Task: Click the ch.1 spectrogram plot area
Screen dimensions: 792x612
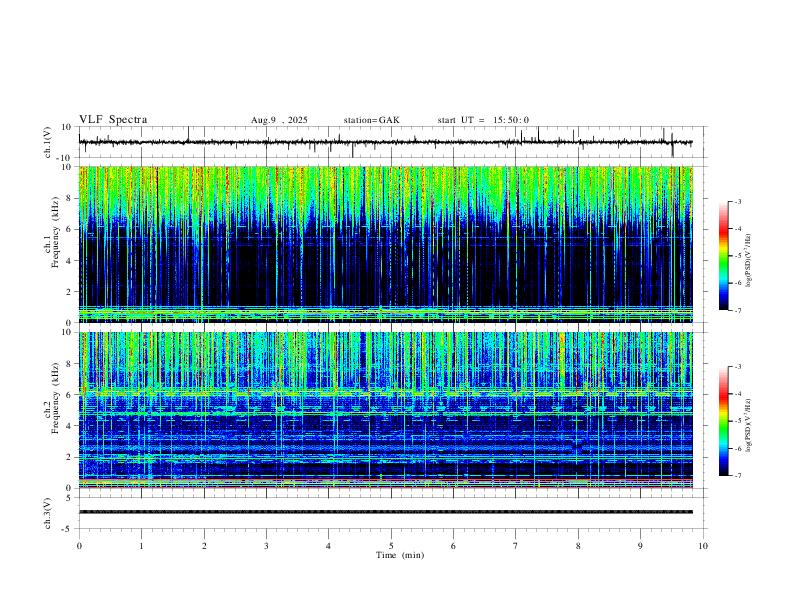Action: [386, 244]
